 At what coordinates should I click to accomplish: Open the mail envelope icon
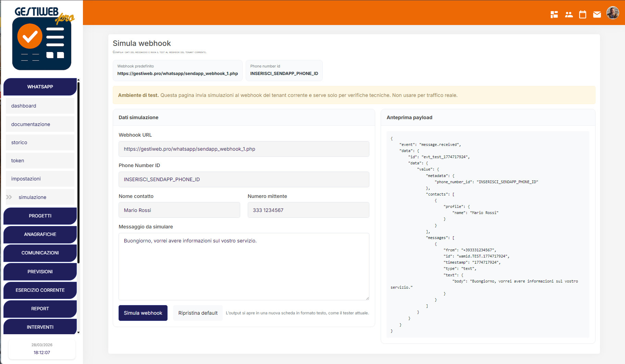coord(597,14)
